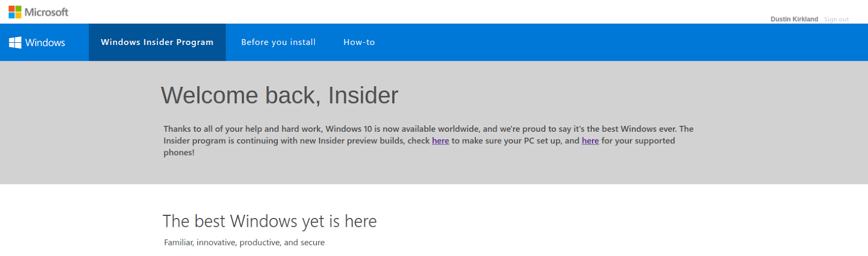Follow the 'here' link for PC setup
Screen dimensions: 868x256
tap(441, 141)
